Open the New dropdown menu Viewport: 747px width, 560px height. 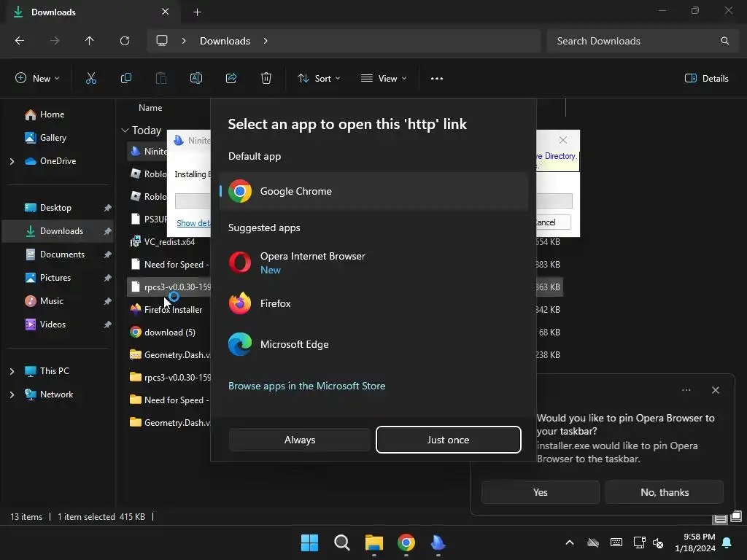click(x=37, y=78)
